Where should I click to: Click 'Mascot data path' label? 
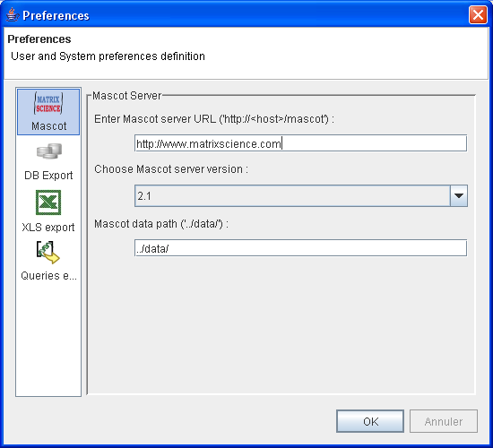(161, 224)
